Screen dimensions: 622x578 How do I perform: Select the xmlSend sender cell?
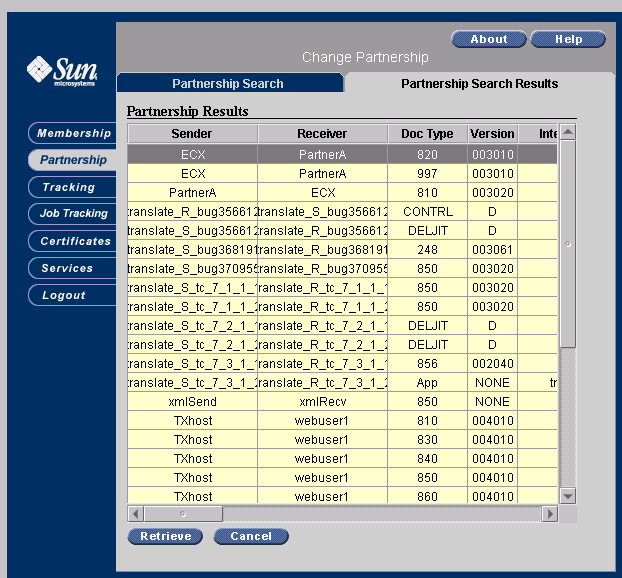click(192, 402)
